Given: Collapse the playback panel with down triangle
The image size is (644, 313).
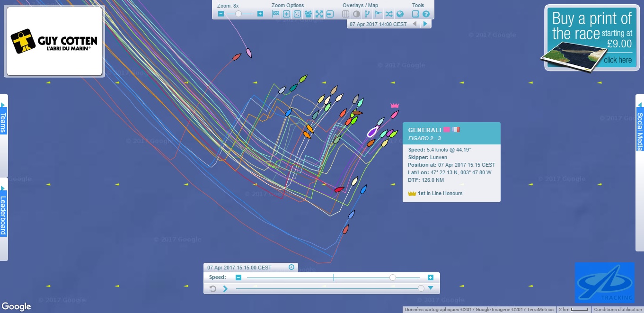Looking at the screenshot, I should 431,288.
